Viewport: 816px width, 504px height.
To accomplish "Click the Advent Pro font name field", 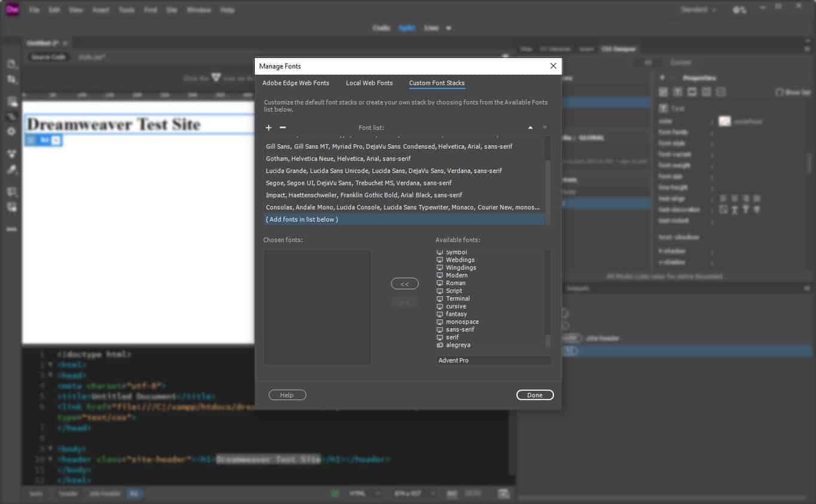I will (493, 361).
